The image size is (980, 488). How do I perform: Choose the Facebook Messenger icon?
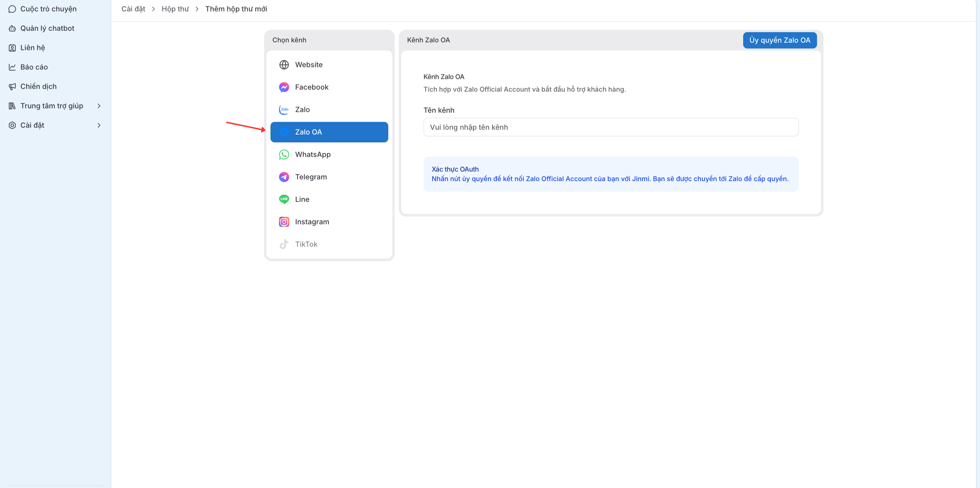click(284, 87)
